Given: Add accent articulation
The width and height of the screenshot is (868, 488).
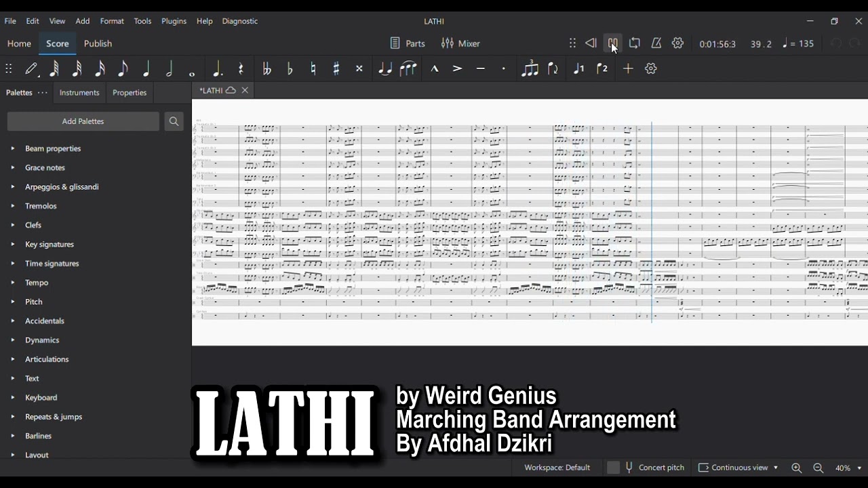Looking at the screenshot, I should (458, 68).
